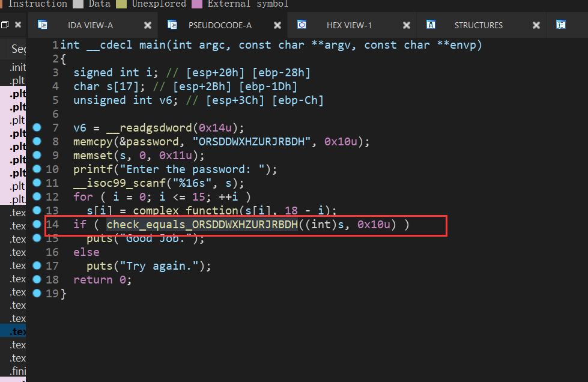The height and width of the screenshot is (382, 588).
Task: Click 'printf' on line 10
Action: pyautogui.click(x=93, y=169)
